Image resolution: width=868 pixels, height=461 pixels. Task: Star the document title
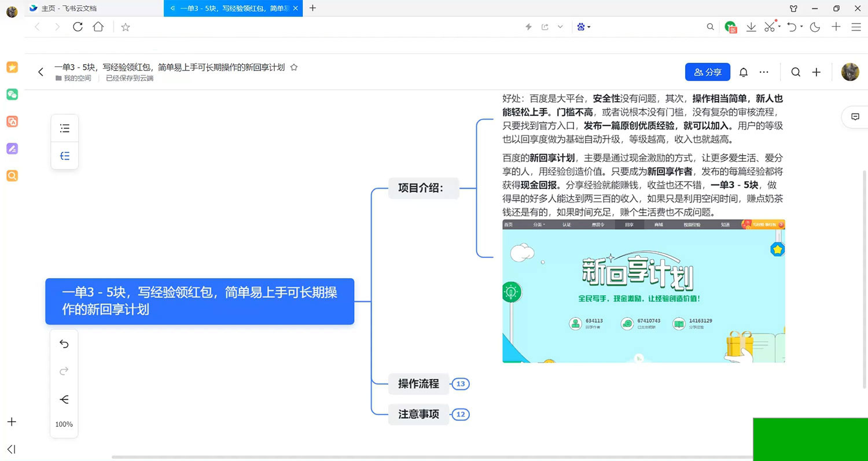coord(293,67)
